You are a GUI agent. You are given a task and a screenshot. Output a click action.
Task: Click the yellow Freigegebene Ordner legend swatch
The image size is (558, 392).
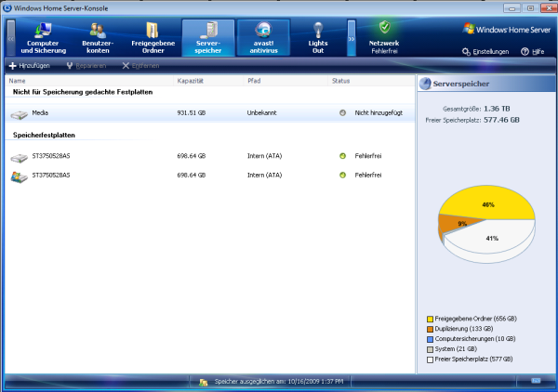click(x=430, y=320)
